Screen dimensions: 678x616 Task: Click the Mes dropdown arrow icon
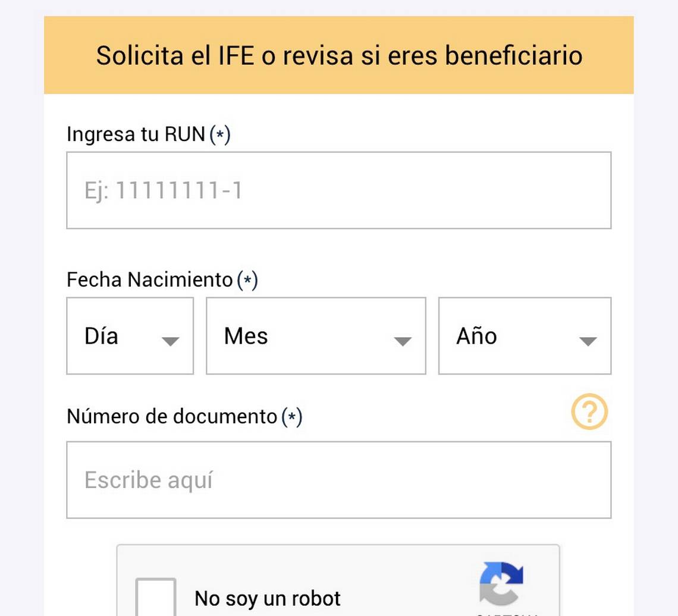(x=403, y=341)
